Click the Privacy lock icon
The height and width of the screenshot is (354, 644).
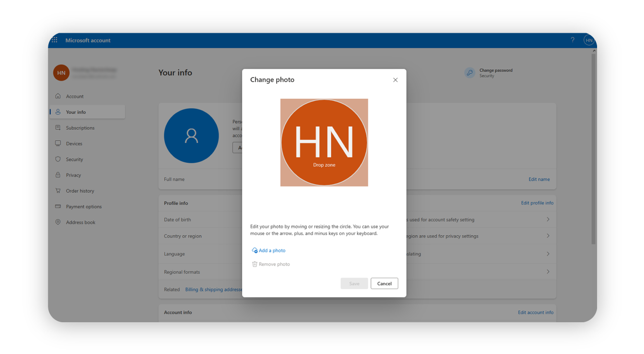click(58, 175)
